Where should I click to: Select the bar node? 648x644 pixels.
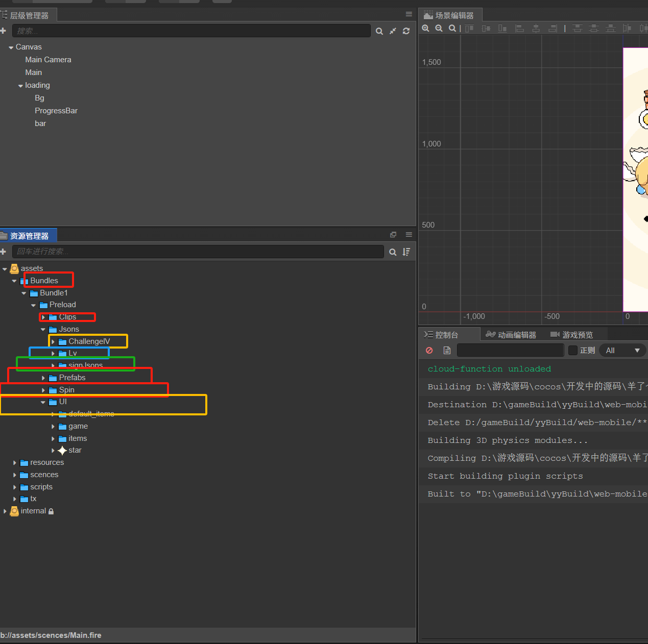[x=40, y=123]
